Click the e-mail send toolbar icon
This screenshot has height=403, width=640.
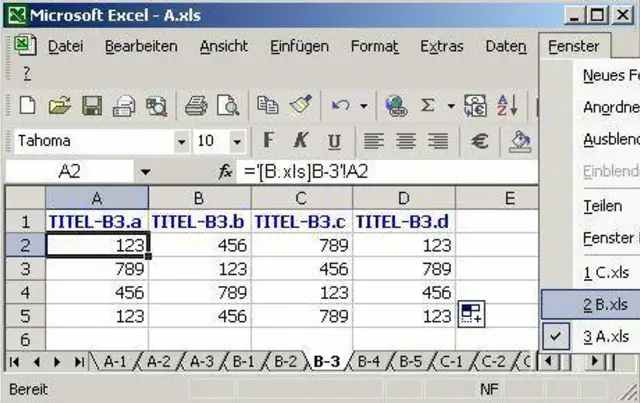(x=124, y=106)
